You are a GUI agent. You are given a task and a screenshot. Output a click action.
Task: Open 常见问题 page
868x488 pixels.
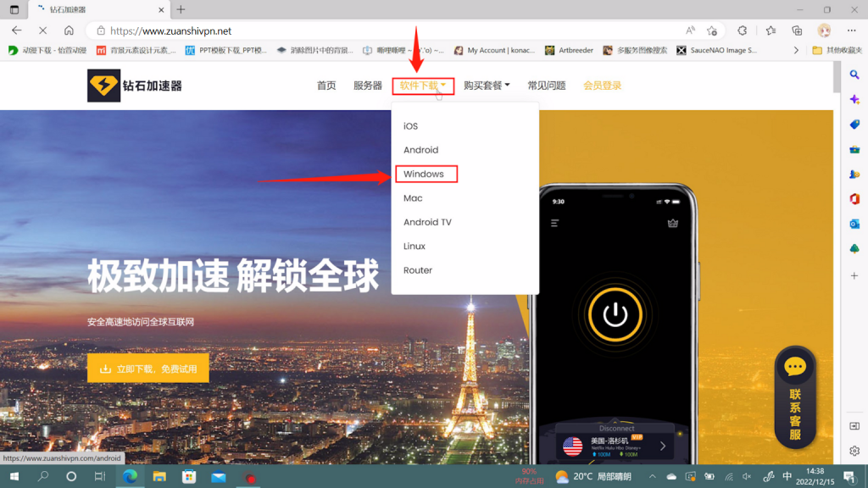coord(547,86)
